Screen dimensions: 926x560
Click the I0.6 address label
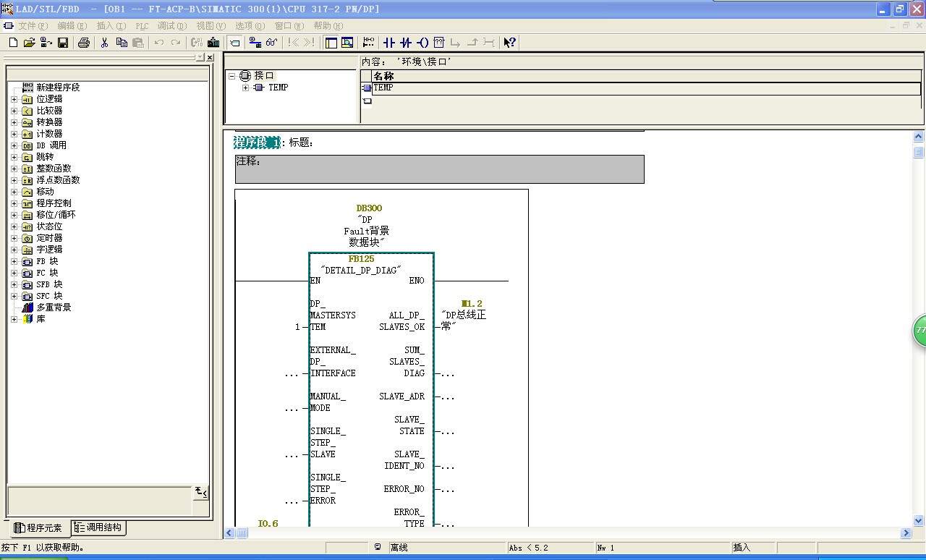pyautogui.click(x=268, y=523)
